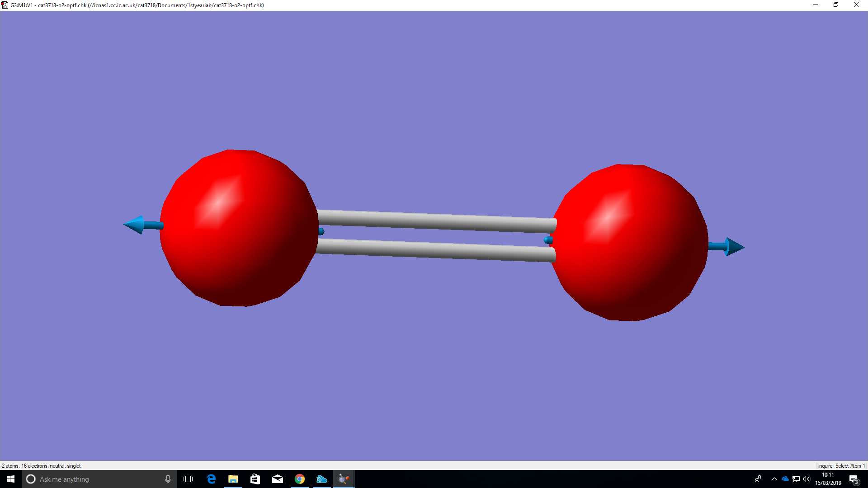Open Microsoft Store from the taskbar
Viewport: 868px width, 488px height.
pos(255,479)
